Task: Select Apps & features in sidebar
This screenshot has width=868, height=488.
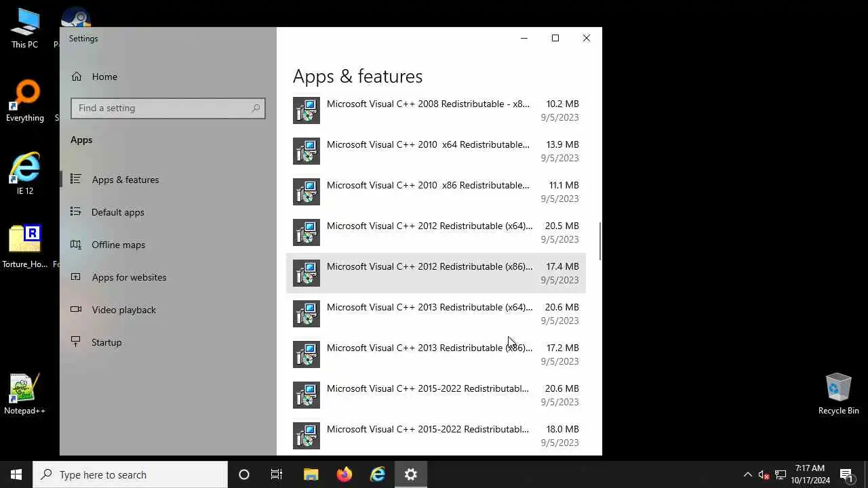Action: coord(167,180)
